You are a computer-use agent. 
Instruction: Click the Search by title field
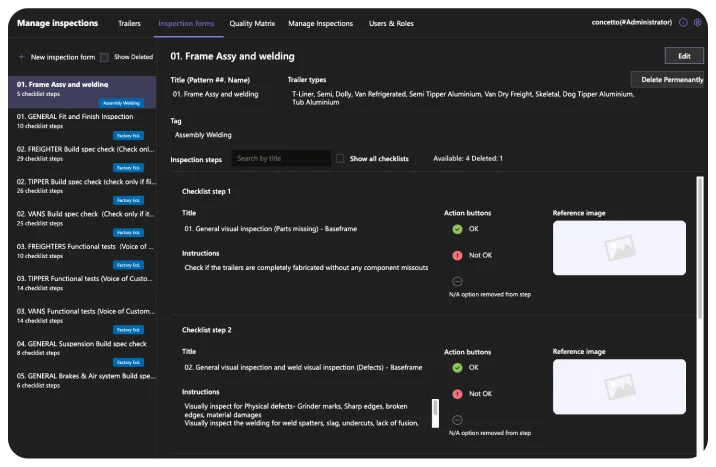point(280,158)
